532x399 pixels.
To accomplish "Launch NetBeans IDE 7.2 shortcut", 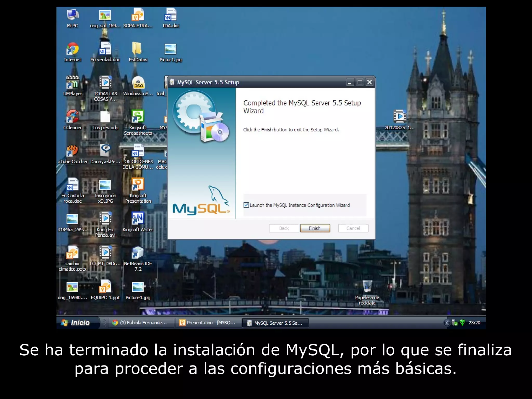I will (138, 252).
